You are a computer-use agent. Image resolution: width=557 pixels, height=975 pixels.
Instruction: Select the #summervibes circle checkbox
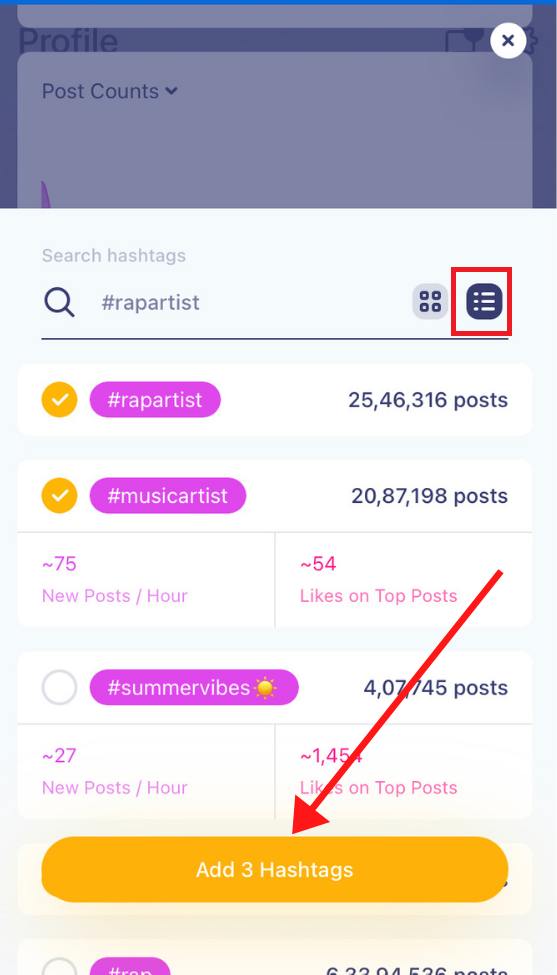coord(60,687)
